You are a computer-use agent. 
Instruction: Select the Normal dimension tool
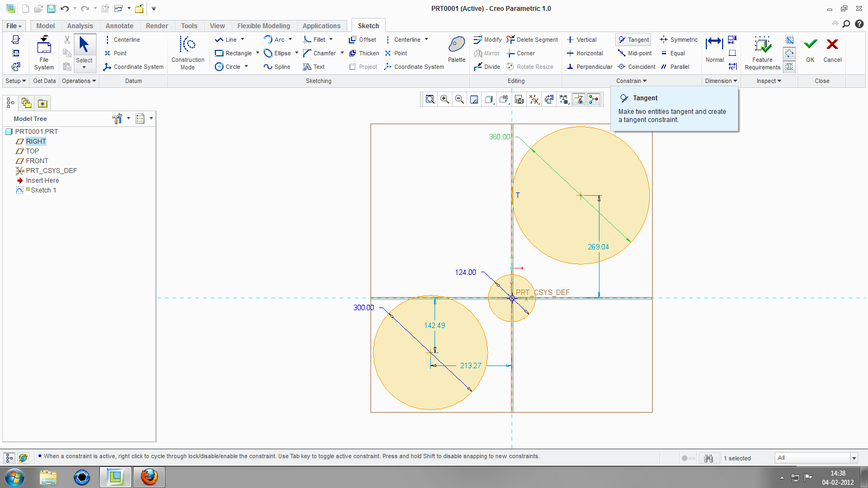[714, 50]
